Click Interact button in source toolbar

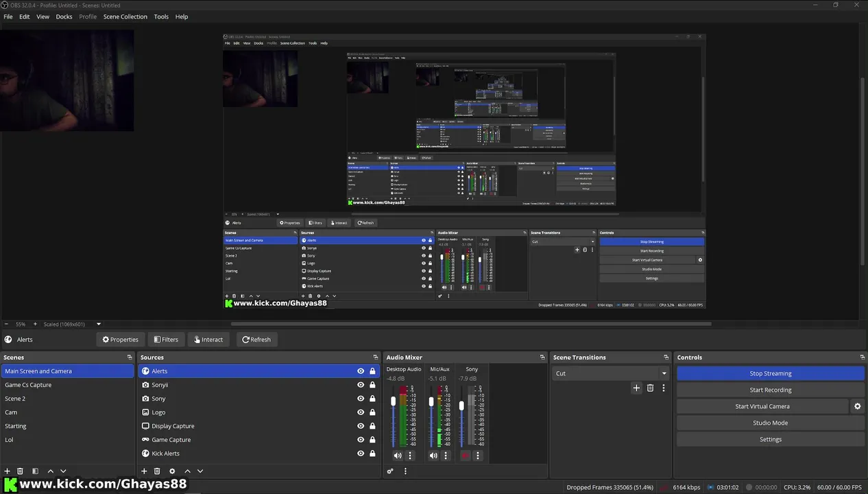tap(208, 340)
